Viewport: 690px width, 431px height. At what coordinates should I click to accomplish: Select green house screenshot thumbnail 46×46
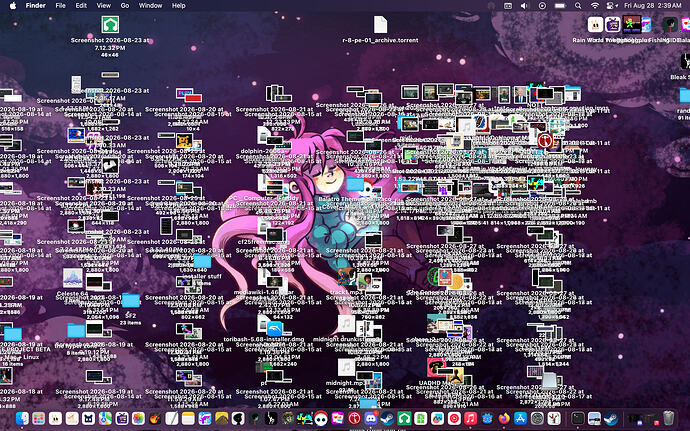pyautogui.click(x=110, y=24)
